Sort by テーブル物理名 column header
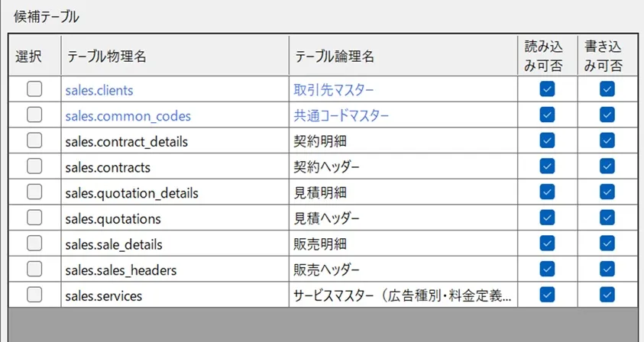644x342 pixels. (x=175, y=56)
